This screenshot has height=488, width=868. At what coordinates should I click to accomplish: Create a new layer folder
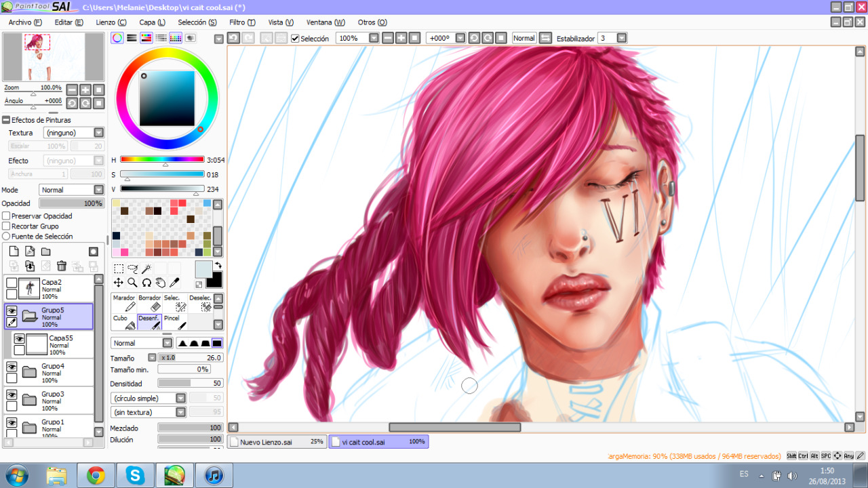(x=46, y=251)
